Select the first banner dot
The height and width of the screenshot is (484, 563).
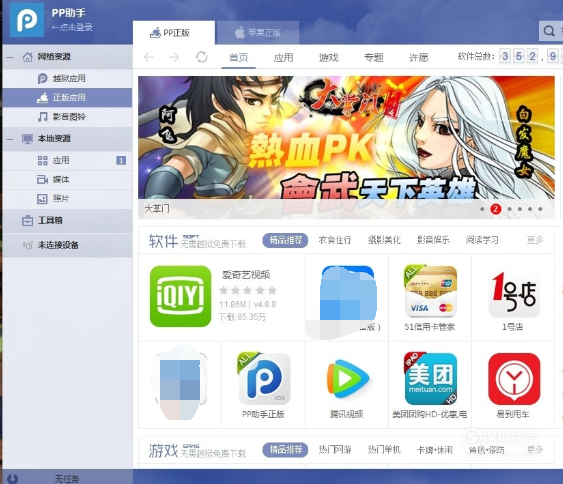point(482,209)
